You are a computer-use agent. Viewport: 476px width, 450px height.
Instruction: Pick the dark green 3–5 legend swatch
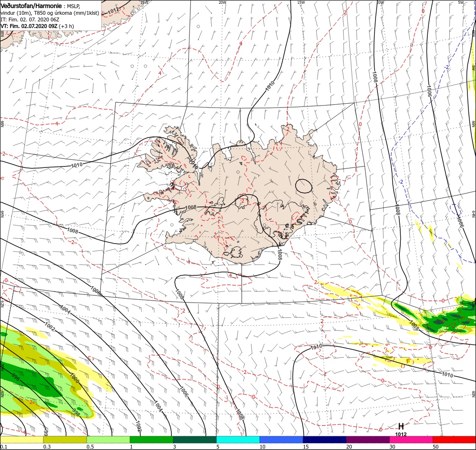(195, 440)
